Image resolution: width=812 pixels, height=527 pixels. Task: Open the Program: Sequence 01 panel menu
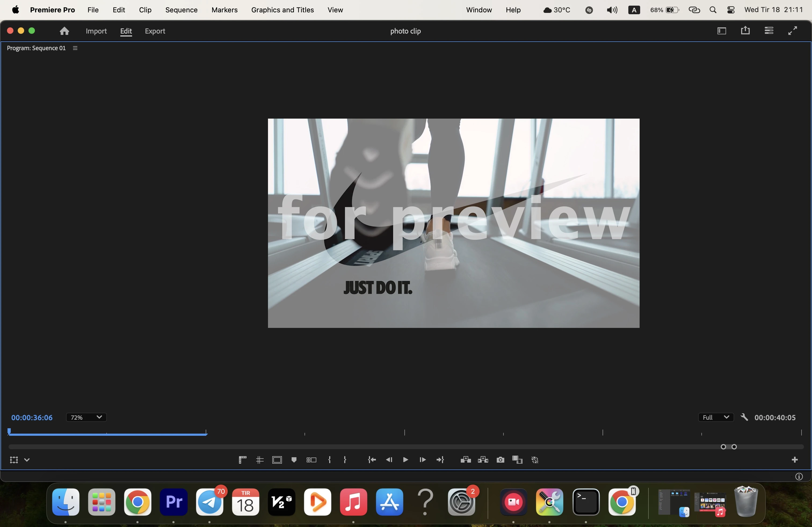[75, 48]
